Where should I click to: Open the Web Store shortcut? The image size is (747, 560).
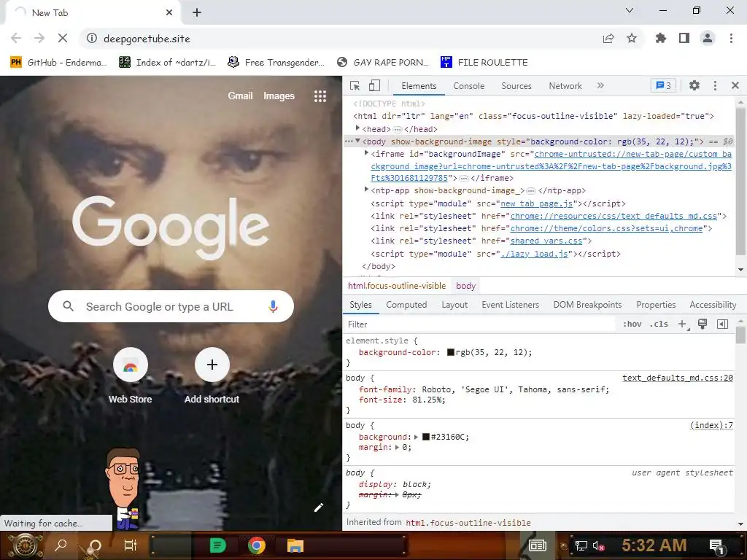[130, 376]
